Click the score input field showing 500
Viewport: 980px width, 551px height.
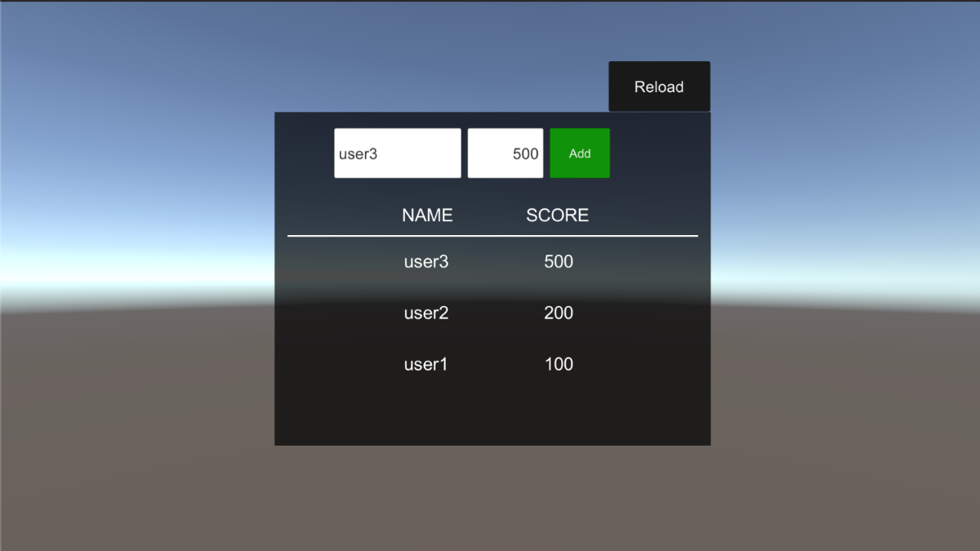coord(505,153)
